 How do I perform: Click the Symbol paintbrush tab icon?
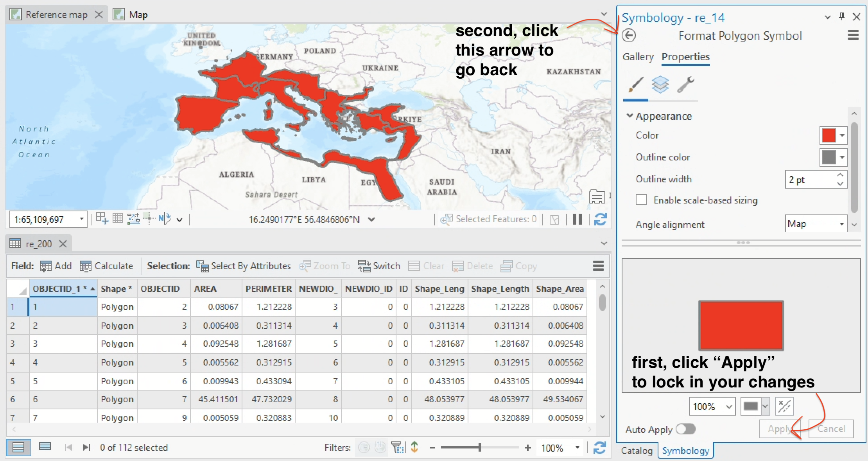pos(635,85)
